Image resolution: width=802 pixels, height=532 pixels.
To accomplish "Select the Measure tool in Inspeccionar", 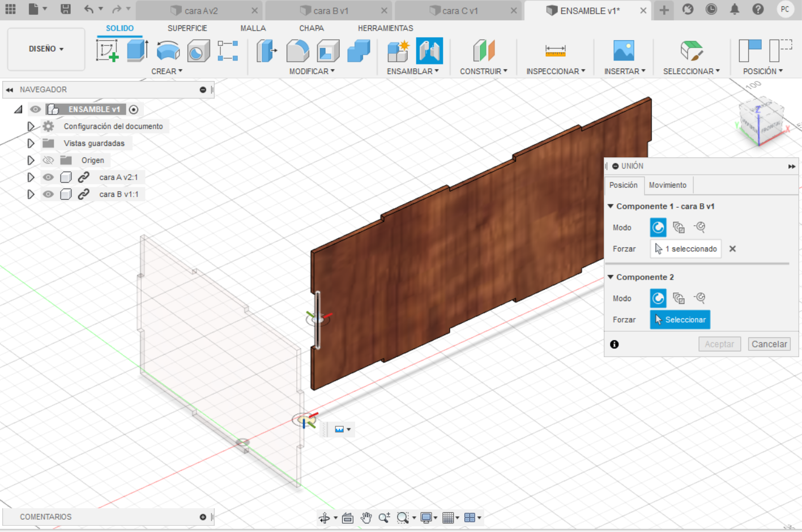I will [556, 50].
